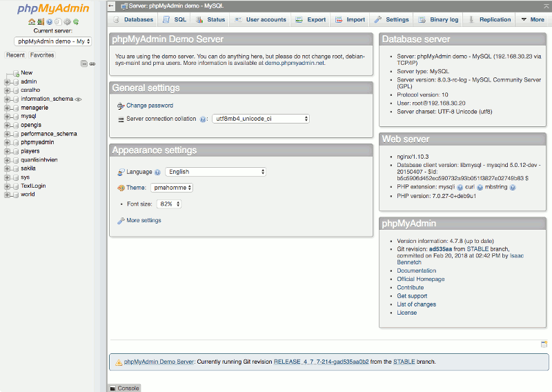This screenshot has height=392, width=552.
Task: Click the Favorites button
Action: coord(42,55)
